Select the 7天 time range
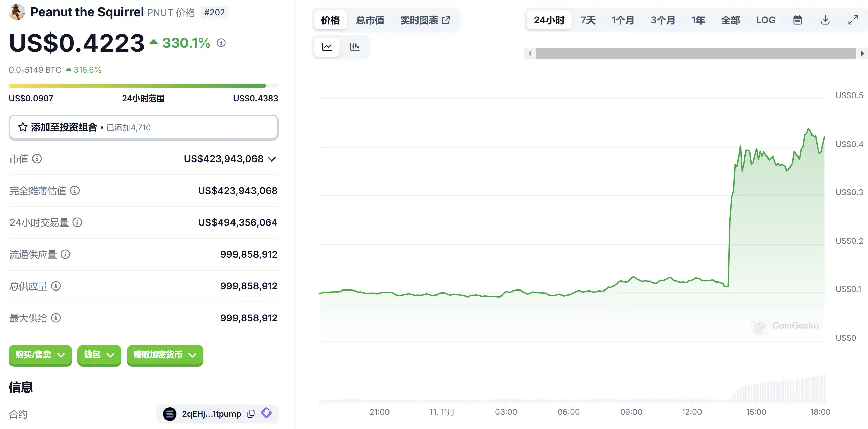Viewport: 868px width, 429px height. coord(588,20)
